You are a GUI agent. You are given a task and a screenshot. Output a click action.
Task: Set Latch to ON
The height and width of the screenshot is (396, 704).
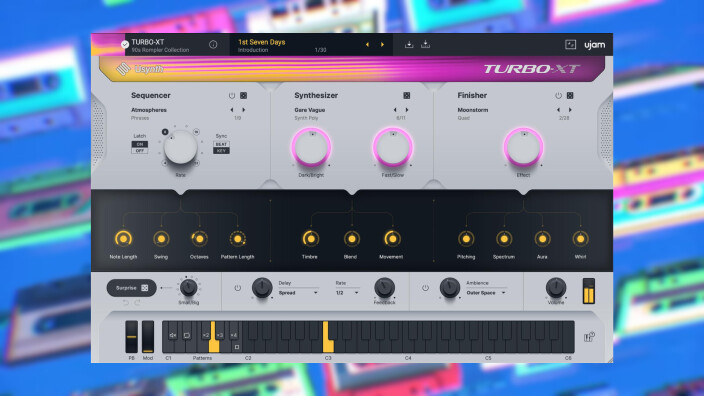tap(140, 144)
